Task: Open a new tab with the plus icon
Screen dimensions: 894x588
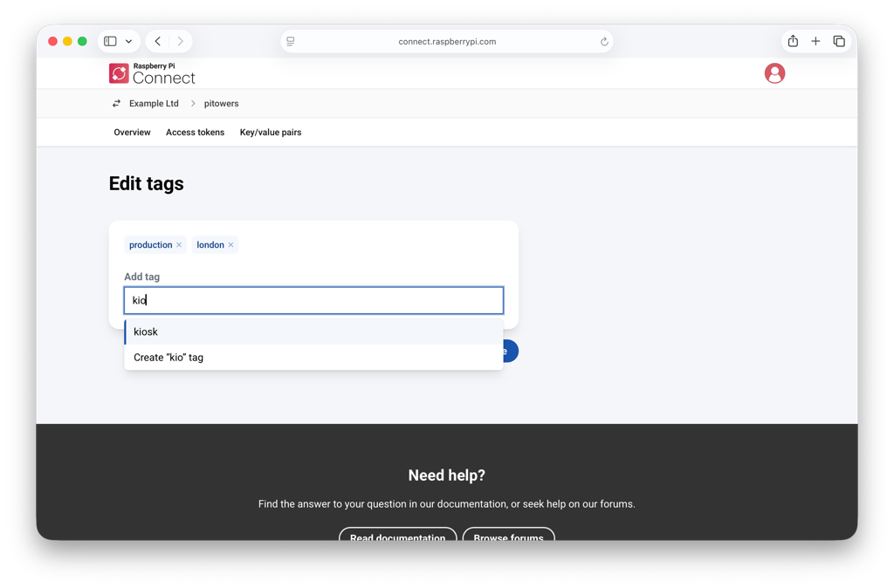Action: [x=815, y=40]
